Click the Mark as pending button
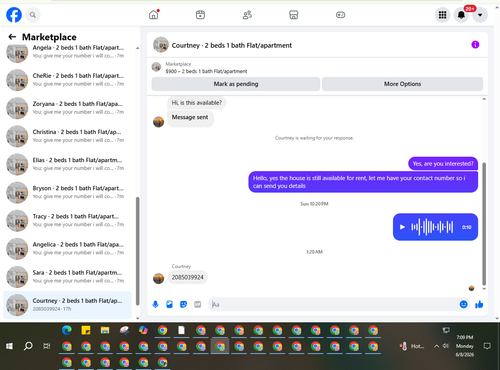The height and width of the screenshot is (370, 500). click(x=236, y=84)
